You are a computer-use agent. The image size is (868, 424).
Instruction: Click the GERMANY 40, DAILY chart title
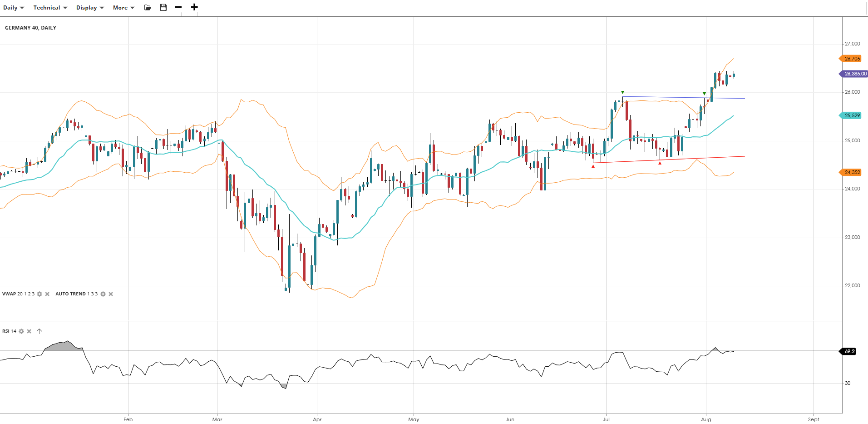(30, 28)
